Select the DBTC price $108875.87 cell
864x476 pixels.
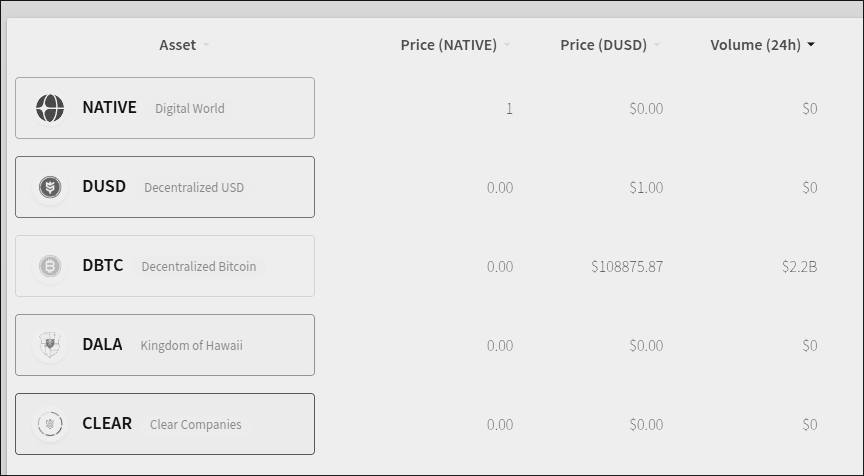627,266
